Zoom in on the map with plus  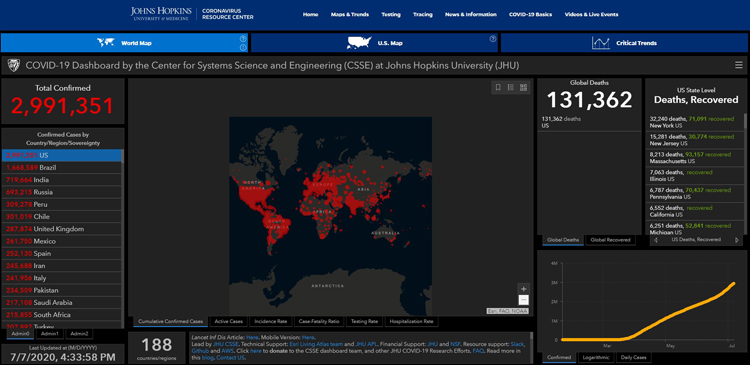(x=523, y=288)
